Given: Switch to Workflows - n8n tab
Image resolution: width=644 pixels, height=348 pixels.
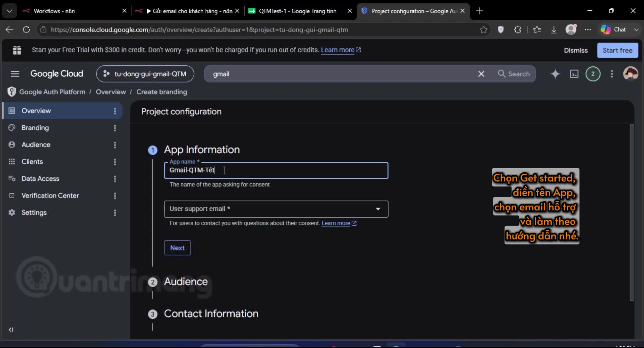Looking at the screenshot, I should point(74,11).
